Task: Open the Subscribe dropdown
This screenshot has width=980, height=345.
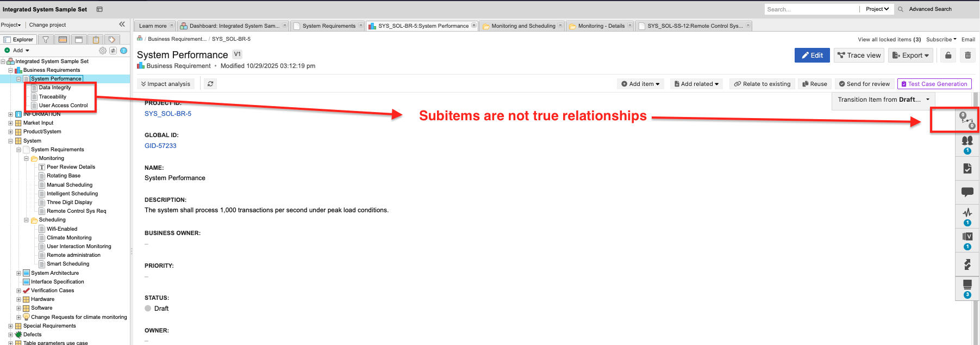Action: 941,39
